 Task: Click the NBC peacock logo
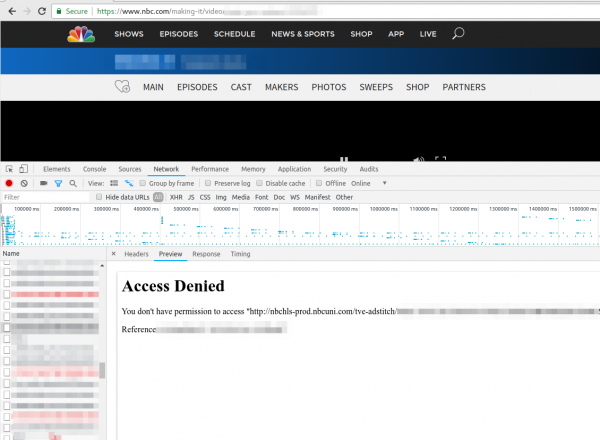click(x=81, y=34)
